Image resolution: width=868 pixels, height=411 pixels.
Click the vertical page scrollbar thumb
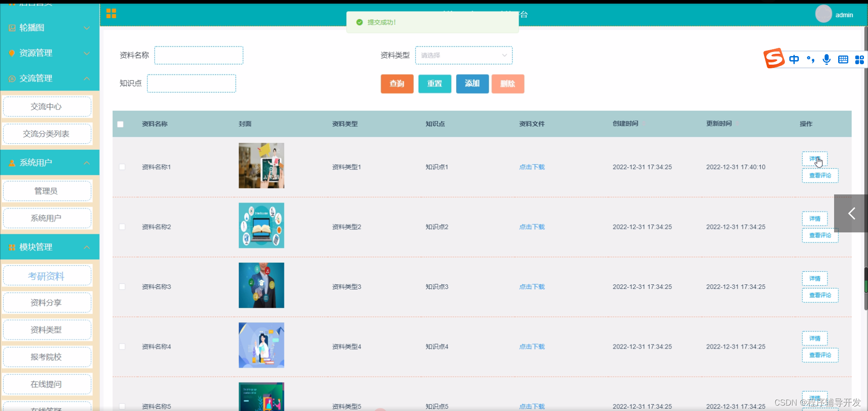point(866,167)
